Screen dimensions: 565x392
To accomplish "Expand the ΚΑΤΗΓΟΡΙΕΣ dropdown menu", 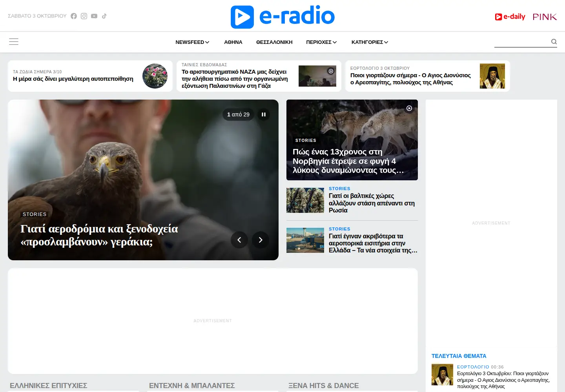I will pos(370,42).
